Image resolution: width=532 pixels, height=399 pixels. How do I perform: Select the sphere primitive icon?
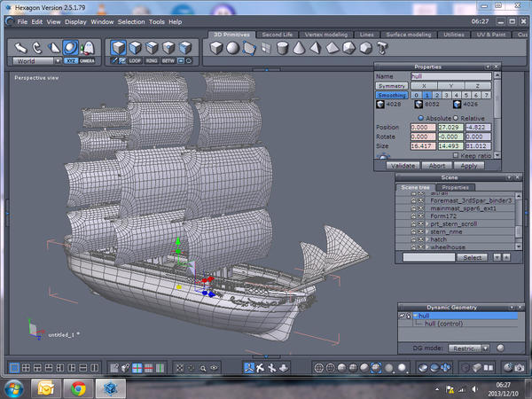coord(232,49)
